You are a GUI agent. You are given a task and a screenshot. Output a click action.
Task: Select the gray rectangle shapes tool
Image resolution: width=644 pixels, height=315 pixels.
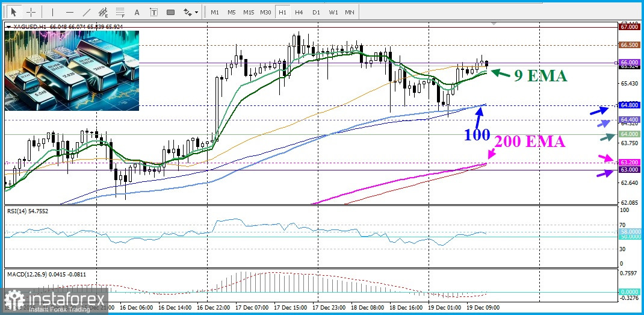click(171, 12)
